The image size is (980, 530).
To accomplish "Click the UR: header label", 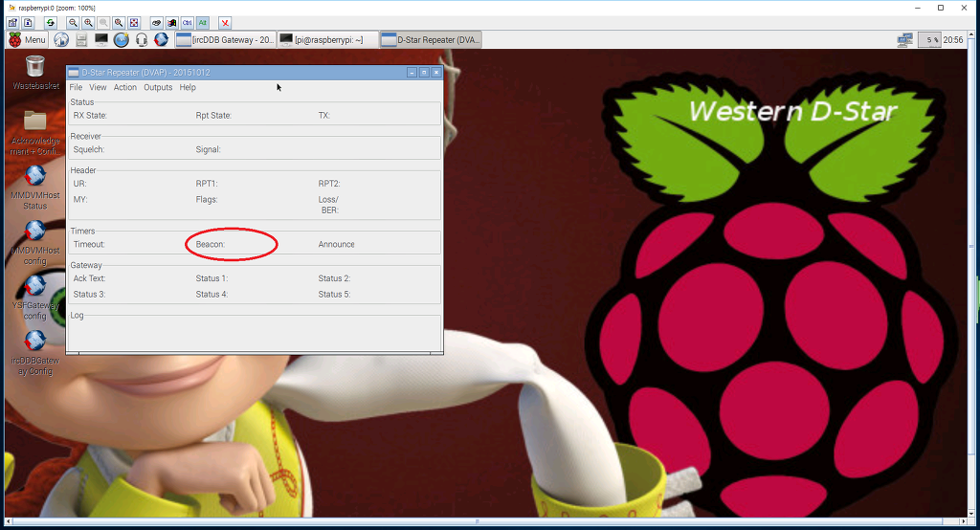I will tap(79, 184).
